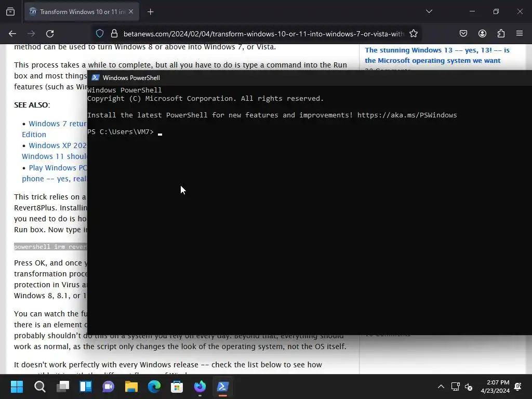This screenshot has height=399, width=532.
Task: Open muted volume tray icon
Action: pyautogui.click(x=469, y=387)
